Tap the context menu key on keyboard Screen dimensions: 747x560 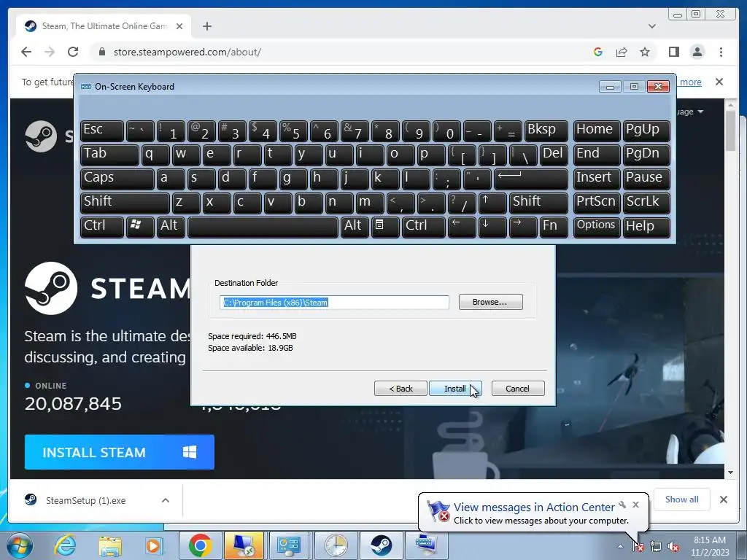pyautogui.click(x=385, y=227)
